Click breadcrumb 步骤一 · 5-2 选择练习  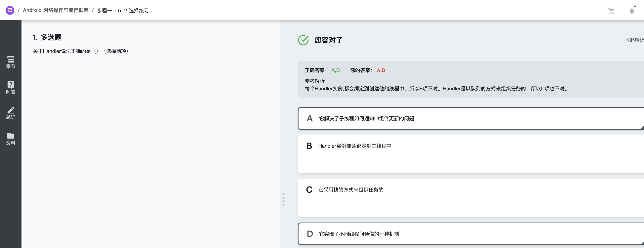pyautogui.click(x=123, y=11)
